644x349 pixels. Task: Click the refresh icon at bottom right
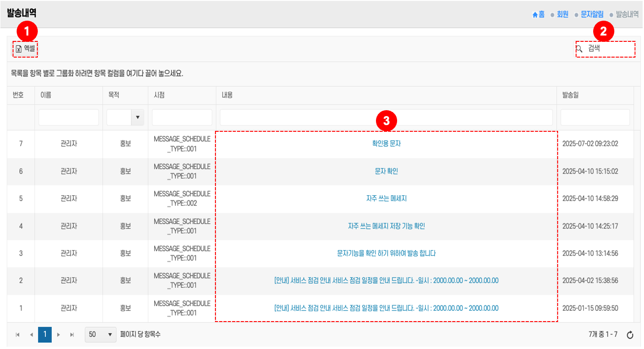click(x=630, y=335)
